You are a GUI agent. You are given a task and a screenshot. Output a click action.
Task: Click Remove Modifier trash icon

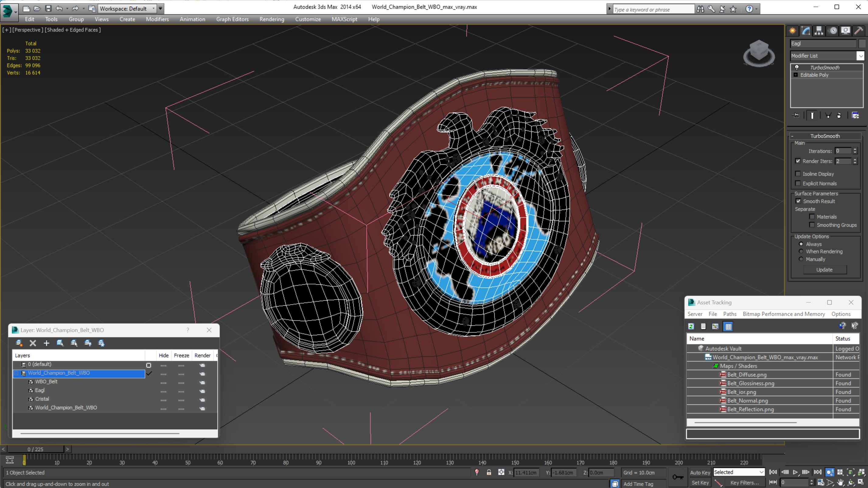839,116
